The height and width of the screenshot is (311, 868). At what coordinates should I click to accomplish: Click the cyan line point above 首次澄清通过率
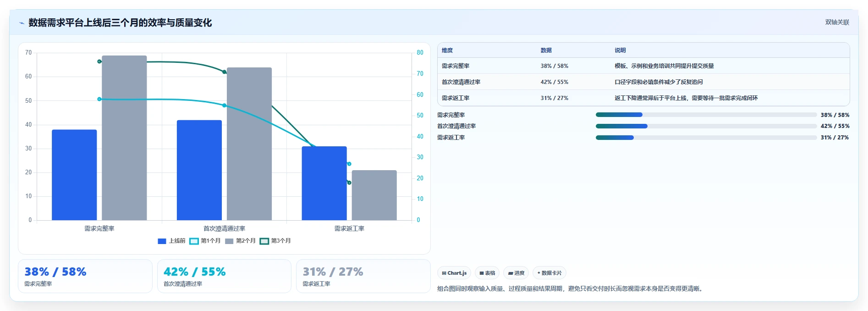coord(224,106)
